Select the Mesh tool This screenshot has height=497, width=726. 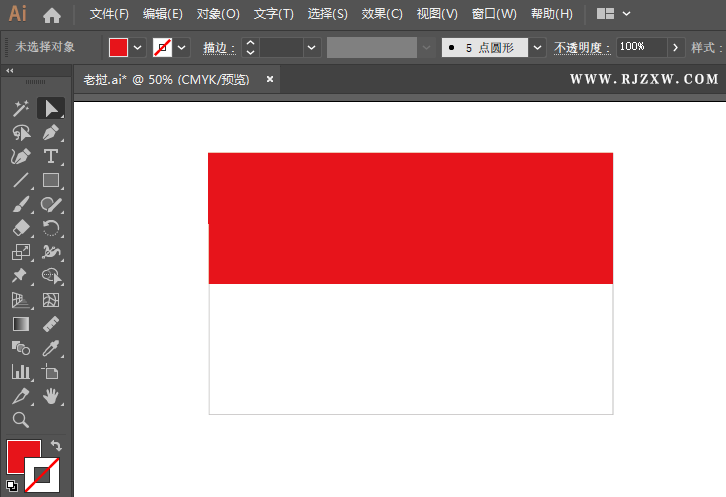point(51,300)
